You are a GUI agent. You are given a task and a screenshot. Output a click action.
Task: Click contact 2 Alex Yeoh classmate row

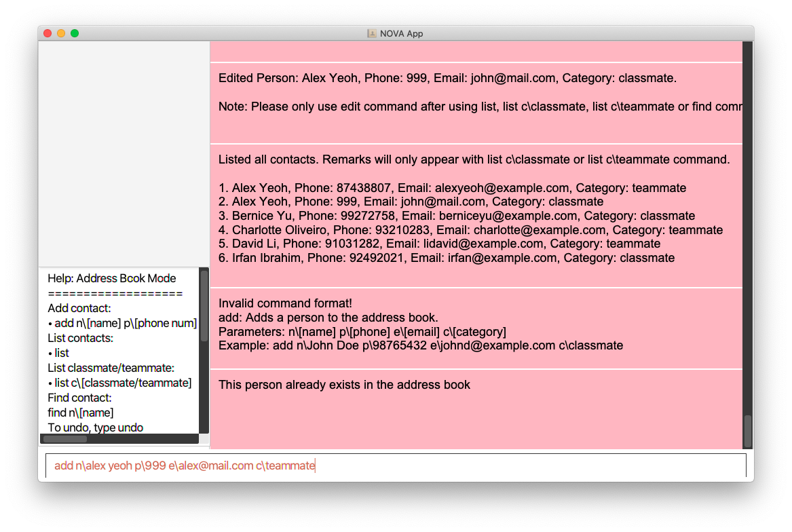[411, 202]
